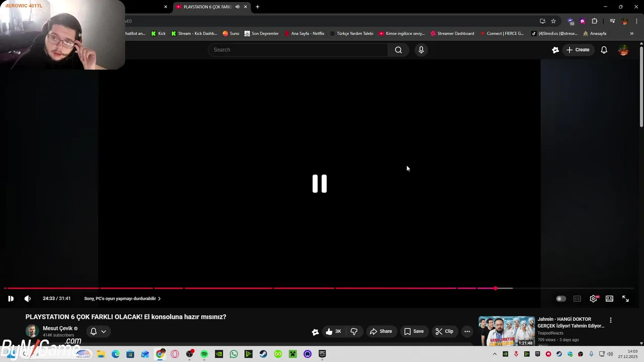Screen dimensions: 644x362
Task: Click the Clip button
Action: [444, 331]
